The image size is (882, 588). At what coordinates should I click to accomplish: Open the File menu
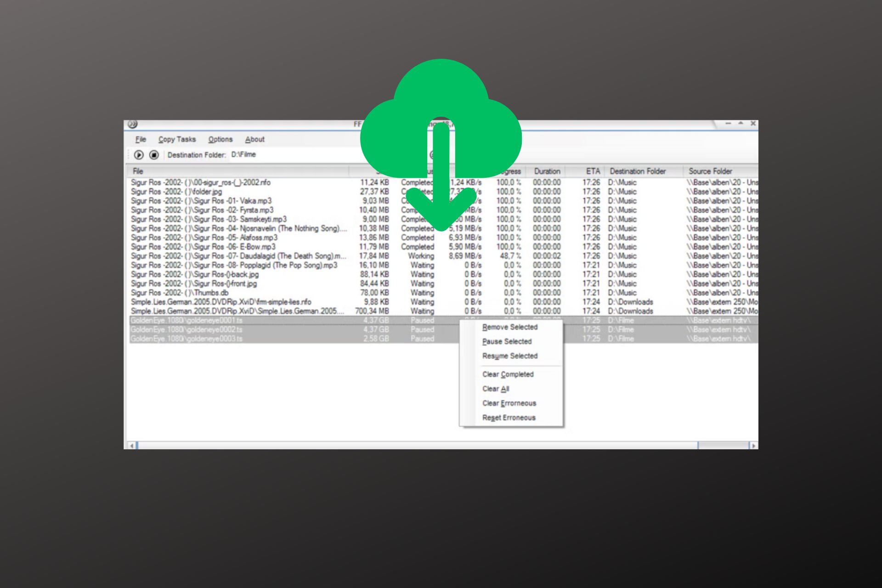140,139
